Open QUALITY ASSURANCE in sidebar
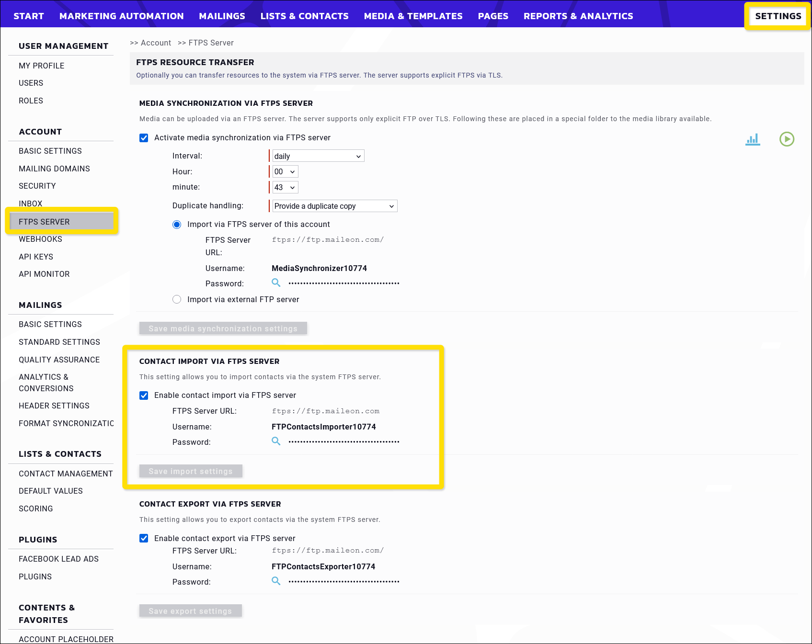 pos(59,360)
